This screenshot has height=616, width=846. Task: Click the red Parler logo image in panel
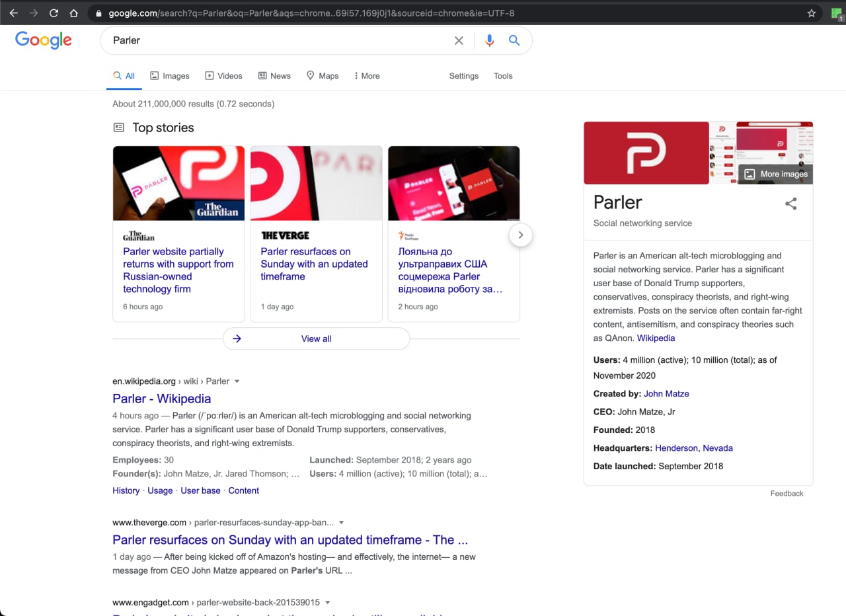(x=646, y=153)
